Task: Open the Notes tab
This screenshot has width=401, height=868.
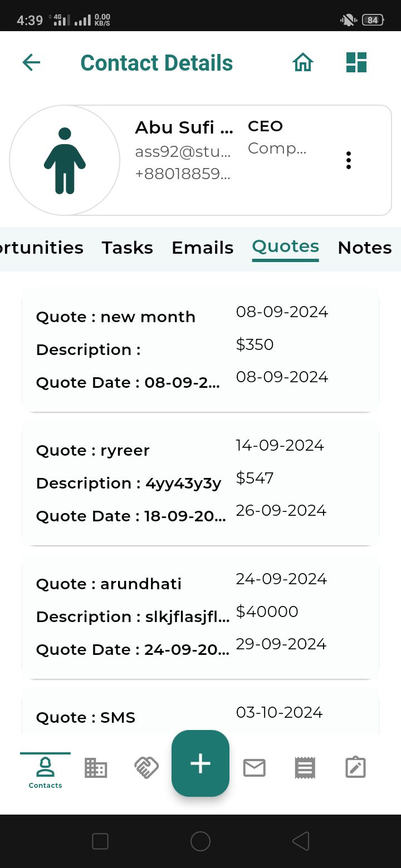Action: coord(365,248)
